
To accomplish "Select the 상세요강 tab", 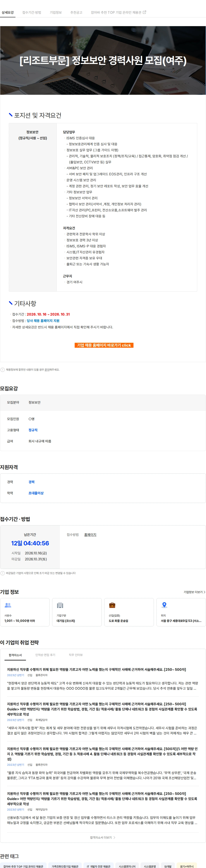I will click(8, 12).
